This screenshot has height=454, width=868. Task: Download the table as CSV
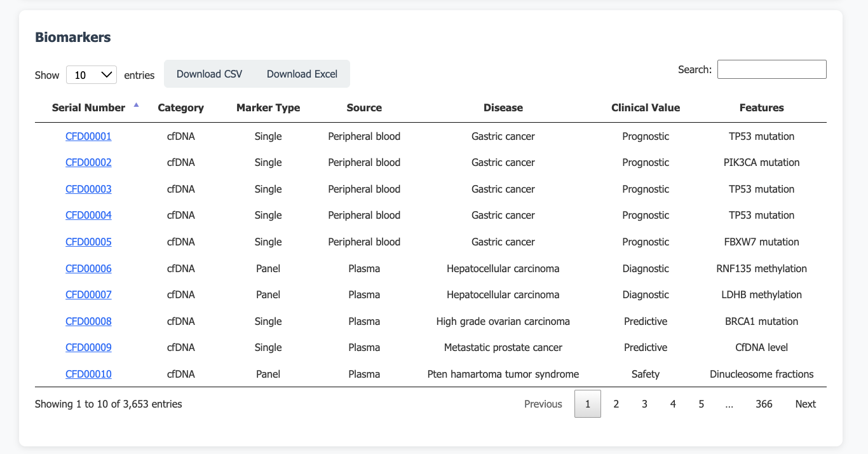click(210, 74)
